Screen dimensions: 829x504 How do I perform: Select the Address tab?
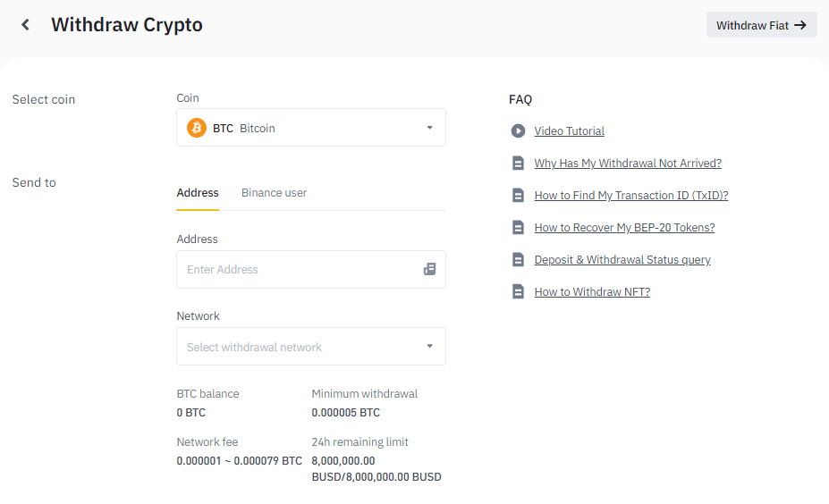[x=198, y=193]
